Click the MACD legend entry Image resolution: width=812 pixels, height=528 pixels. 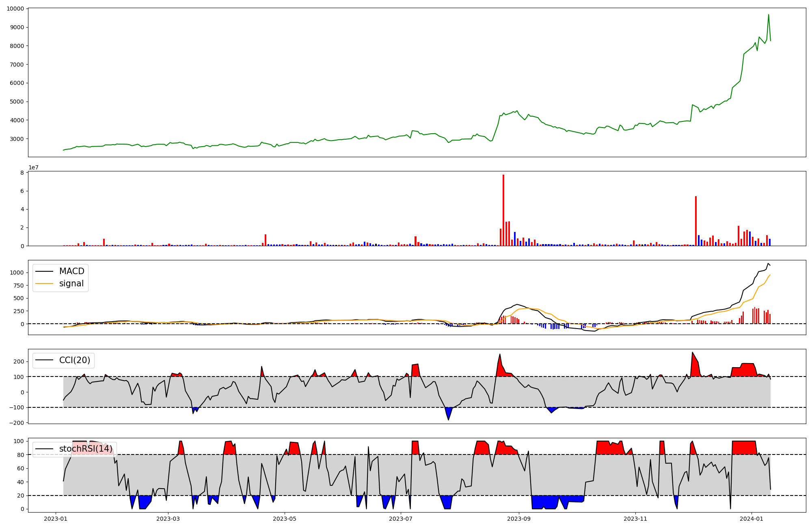point(71,271)
